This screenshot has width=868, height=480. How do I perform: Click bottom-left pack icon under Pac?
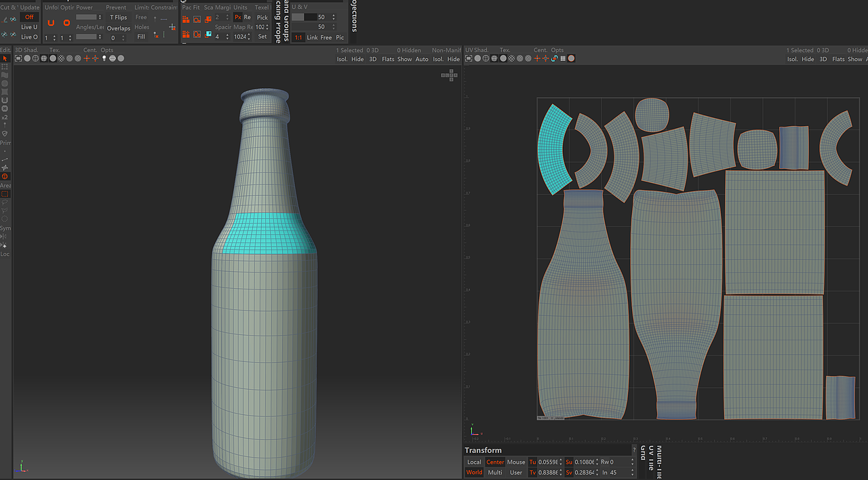click(186, 34)
